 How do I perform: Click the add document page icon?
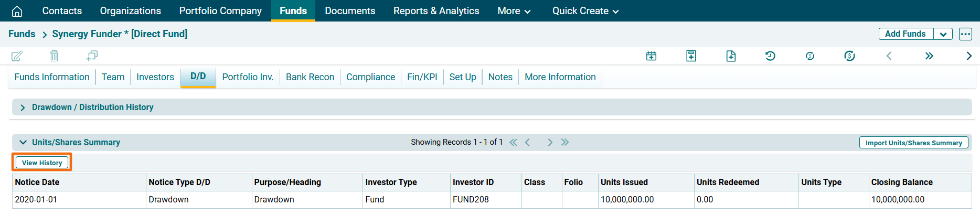pyautogui.click(x=731, y=56)
